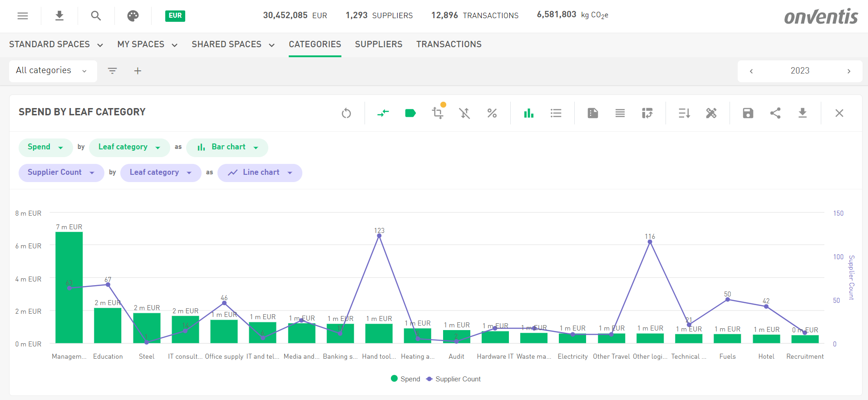868x400 pixels.
Task: Open the Transactions tab
Action: (449, 44)
